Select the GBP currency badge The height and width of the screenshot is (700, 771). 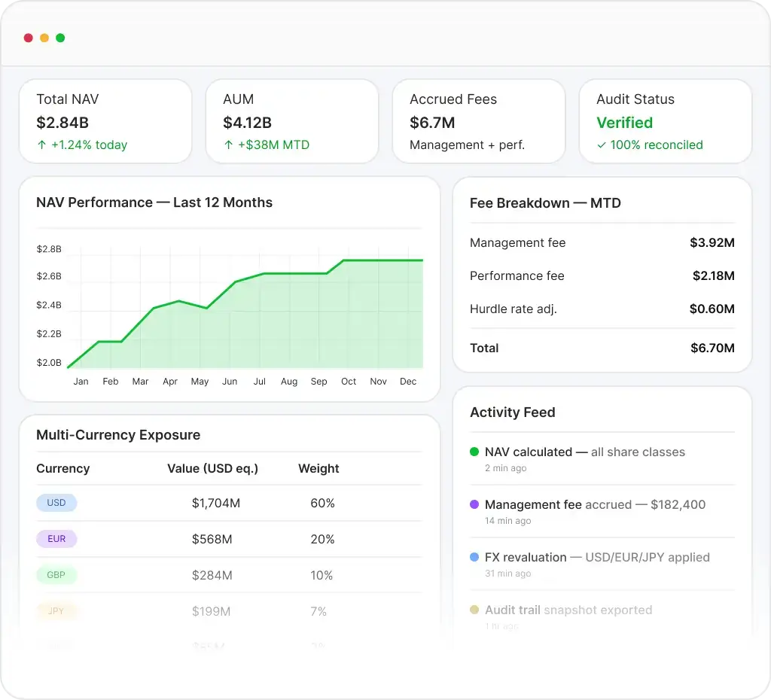pos(56,575)
